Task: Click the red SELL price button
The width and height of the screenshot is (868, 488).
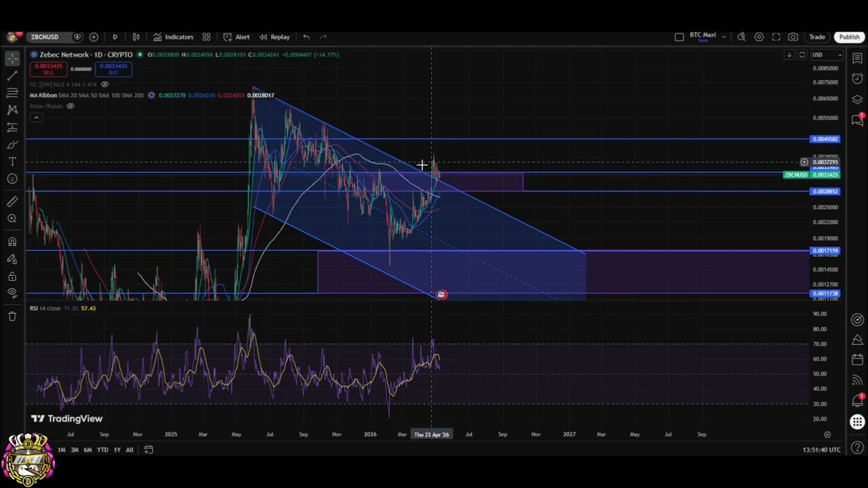Action: (47, 69)
